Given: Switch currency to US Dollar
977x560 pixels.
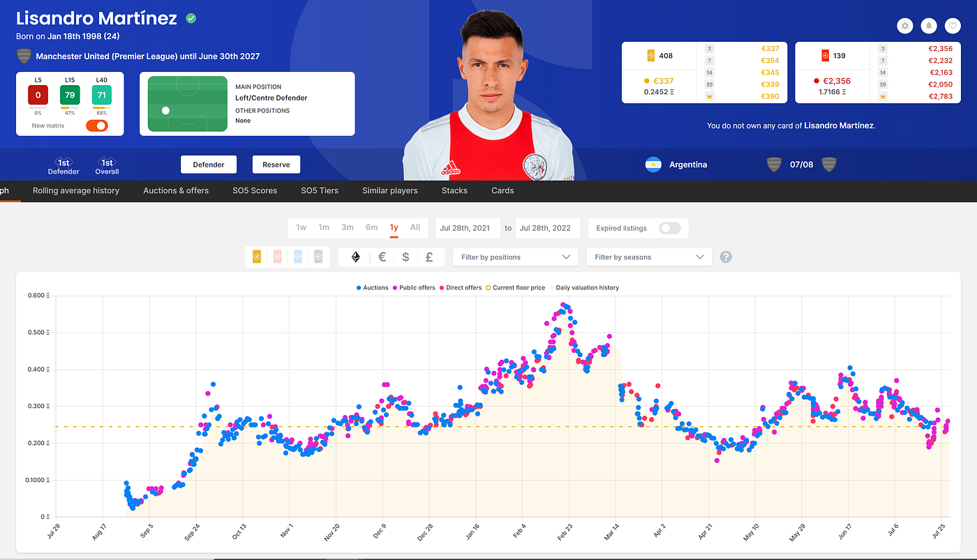Looking at the screenshot, I should [405, 257].
